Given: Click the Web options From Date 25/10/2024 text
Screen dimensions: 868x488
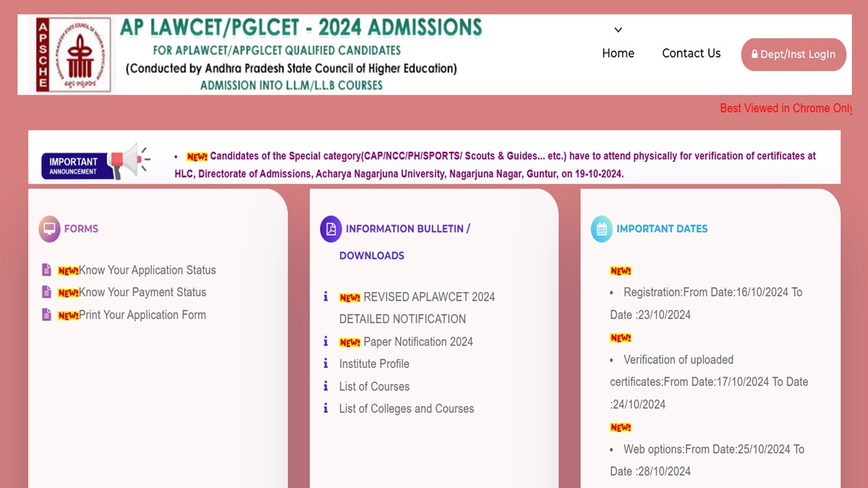Looking at the screenshot, I should click(707, 460).
